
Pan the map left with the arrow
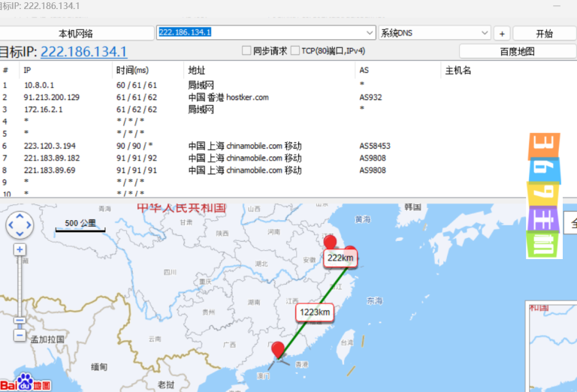coord(11,225)
